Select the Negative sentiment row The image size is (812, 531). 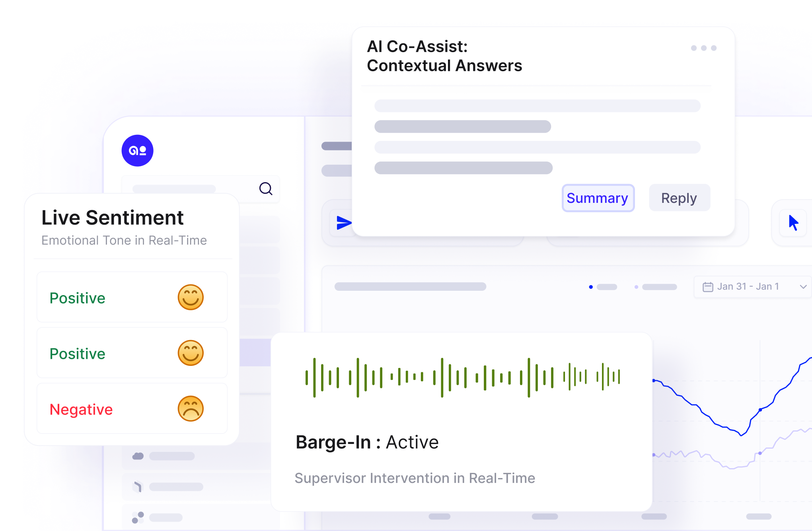[132, 409]
